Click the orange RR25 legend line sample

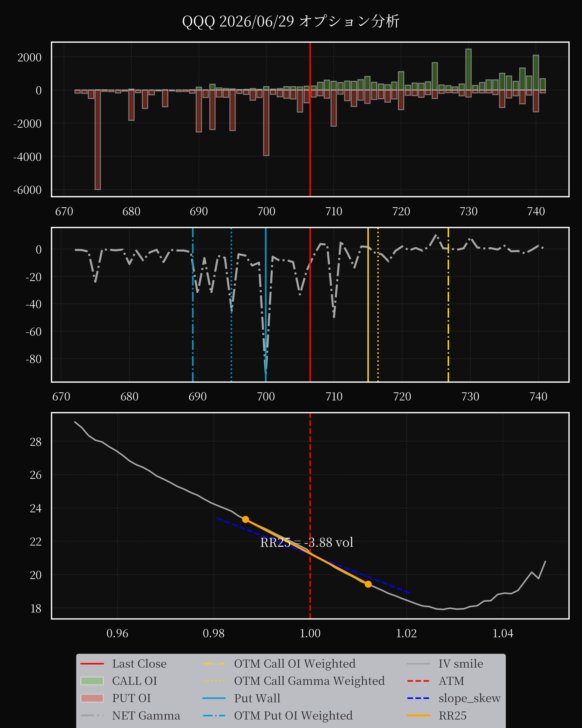(418, 716)
